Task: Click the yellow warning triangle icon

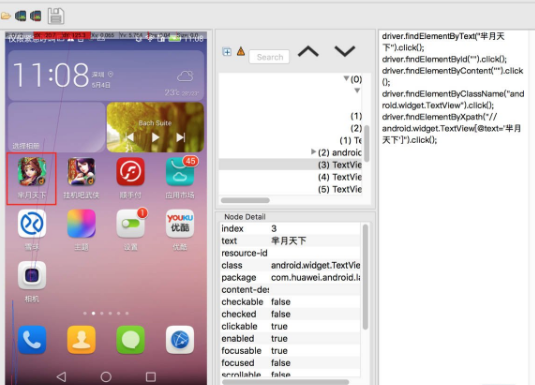Action: 241,52
